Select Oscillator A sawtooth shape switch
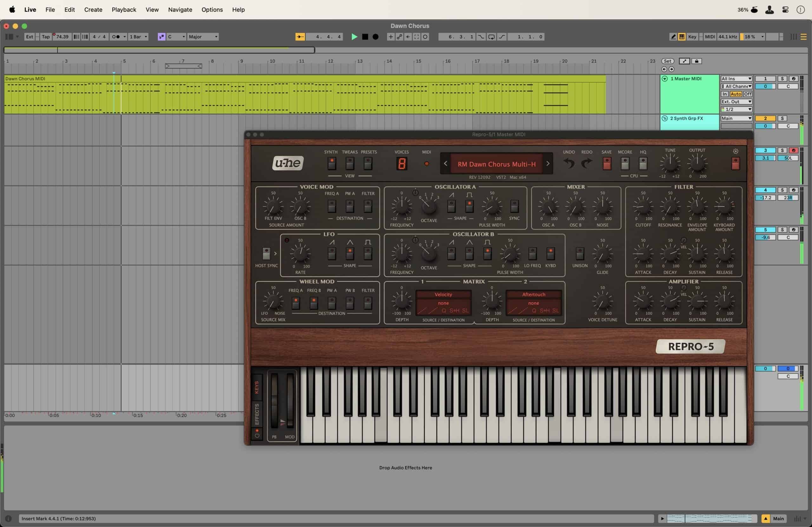812x527 pixels. [451, 206]
